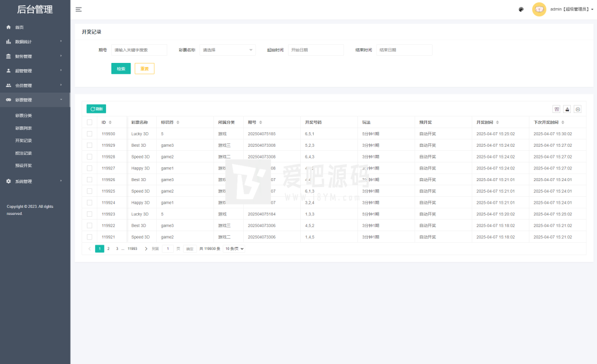The width and height of the screenshot is (597, 364).
Task: Jump to last page 11993
Action: [x=132, y=249]
